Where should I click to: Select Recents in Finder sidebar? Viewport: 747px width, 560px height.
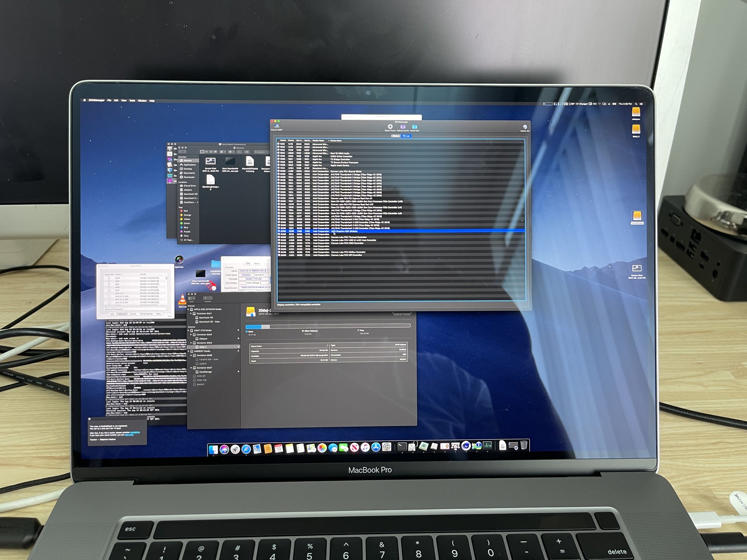[x=188, y=161]
